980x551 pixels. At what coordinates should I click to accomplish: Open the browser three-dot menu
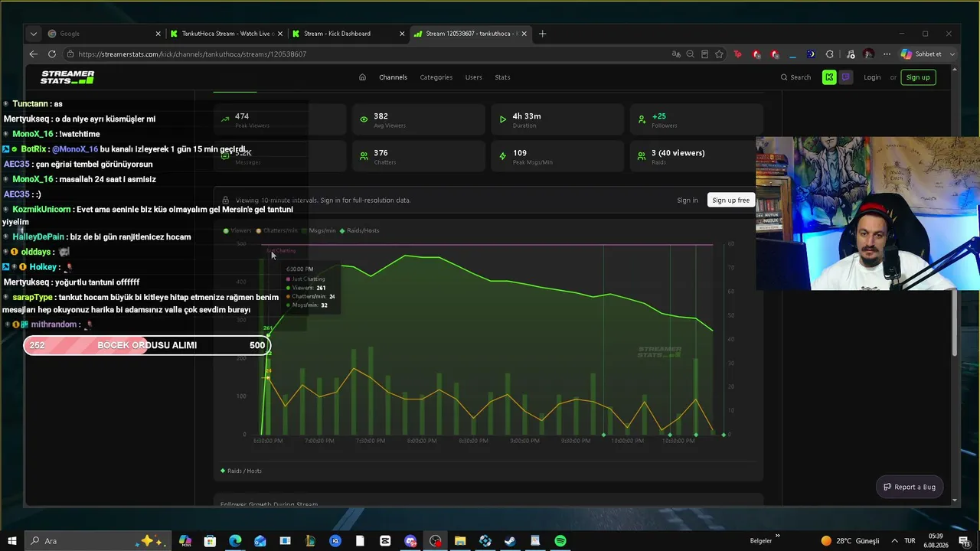(887, 54)
